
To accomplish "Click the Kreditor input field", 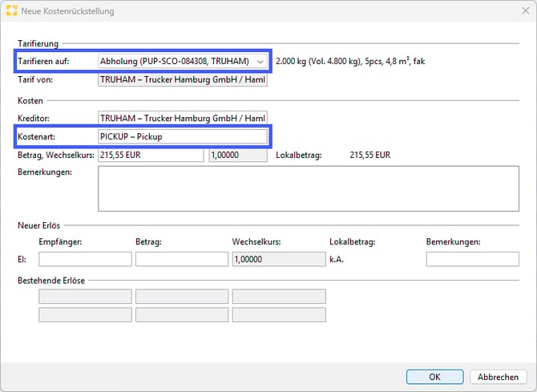I will pyautogui.click(x=183, y=118).
